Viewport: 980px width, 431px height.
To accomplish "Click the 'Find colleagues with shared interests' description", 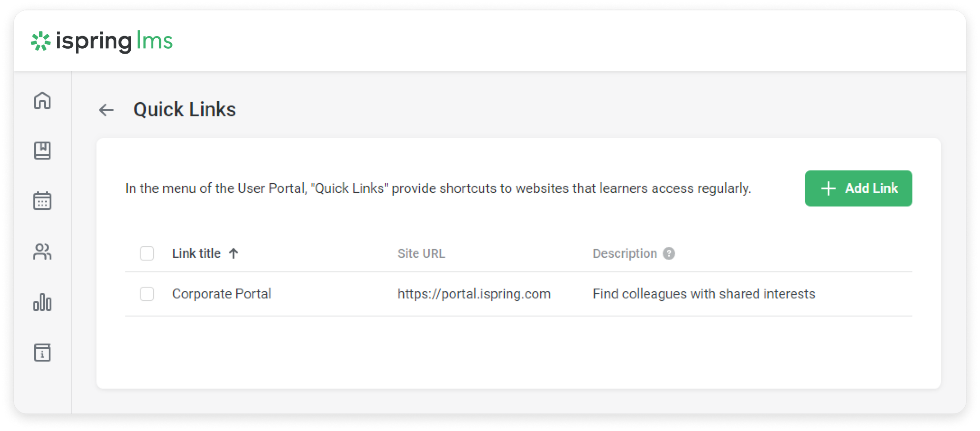I will pos(704,294).
